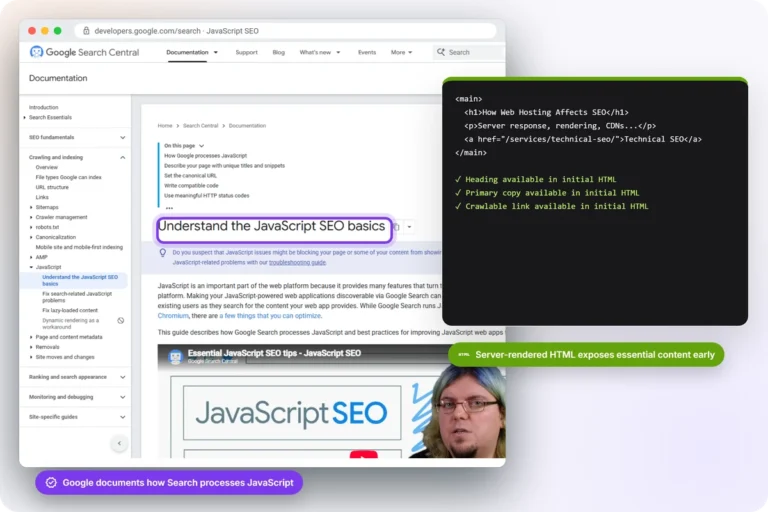Expand the SEO fundamentals section
This screenshot has height=512, width=768.
[77, 137]
